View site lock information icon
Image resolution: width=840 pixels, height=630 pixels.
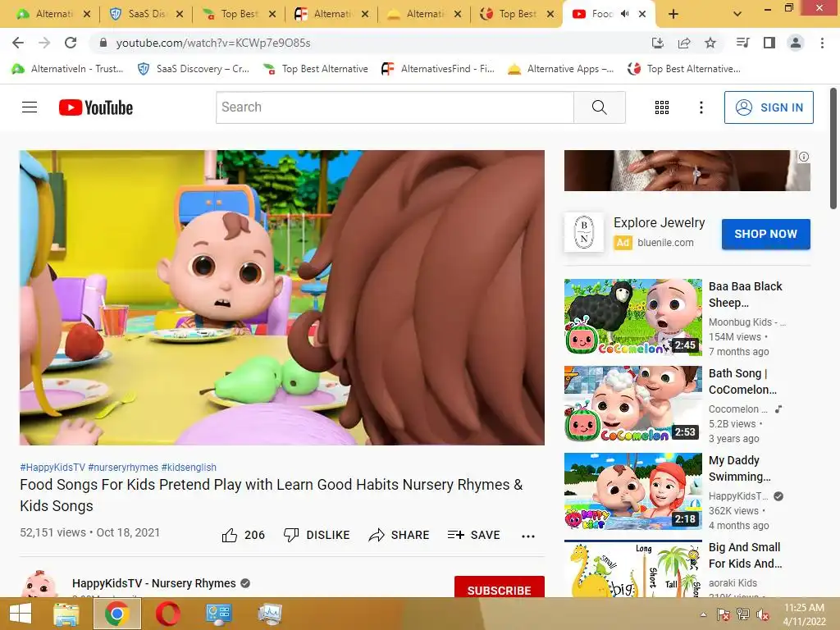click(x=103, y=43)
